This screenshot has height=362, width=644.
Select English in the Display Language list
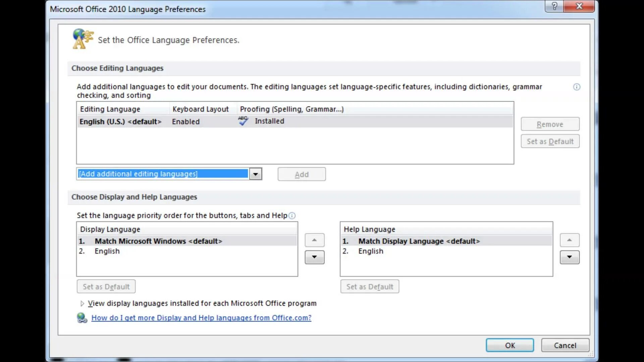point(107,251)
